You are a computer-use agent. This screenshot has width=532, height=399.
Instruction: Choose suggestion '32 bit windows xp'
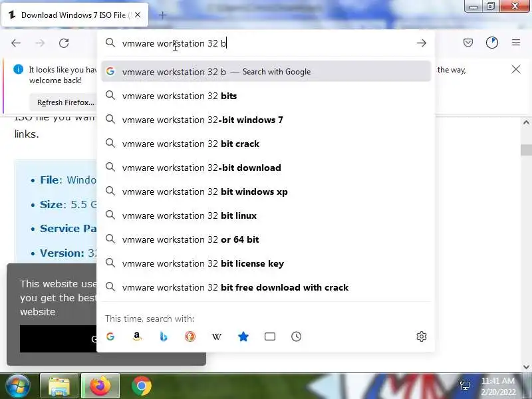pyautogui.click(x=266, y=192)
